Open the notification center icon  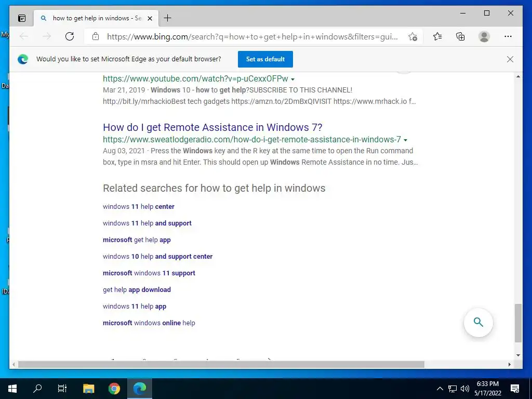[515, 389]
